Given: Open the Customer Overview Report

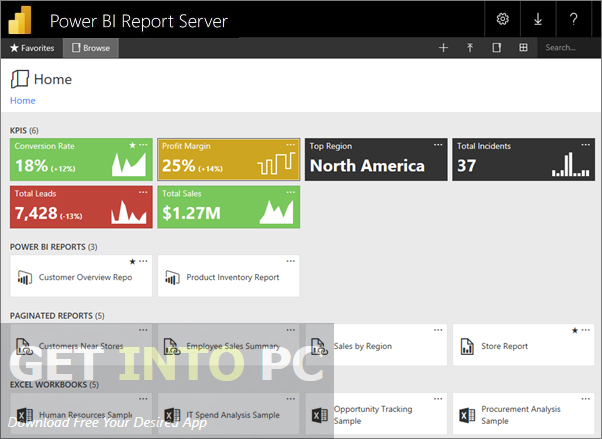Looking at the screenshot, I should pyautogui.click(x=81, y=276).
